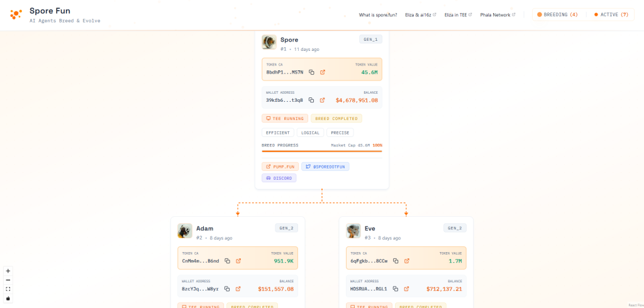Open Eliza & ai16z link
Viewport: 644px width, 308px height.
[421, 15]
